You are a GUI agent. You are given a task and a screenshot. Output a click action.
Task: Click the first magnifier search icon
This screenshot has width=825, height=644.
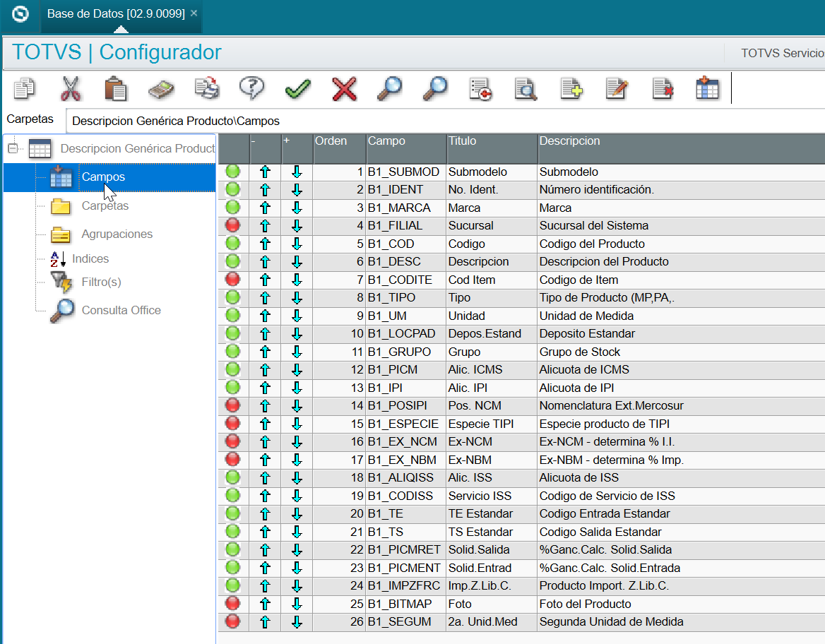390,88
